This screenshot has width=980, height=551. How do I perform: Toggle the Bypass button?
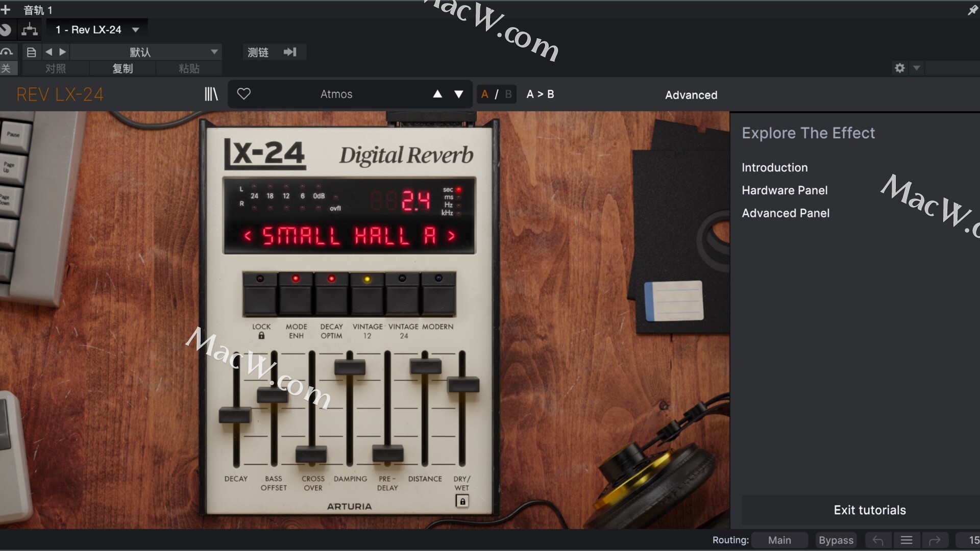tap(836, 540)
